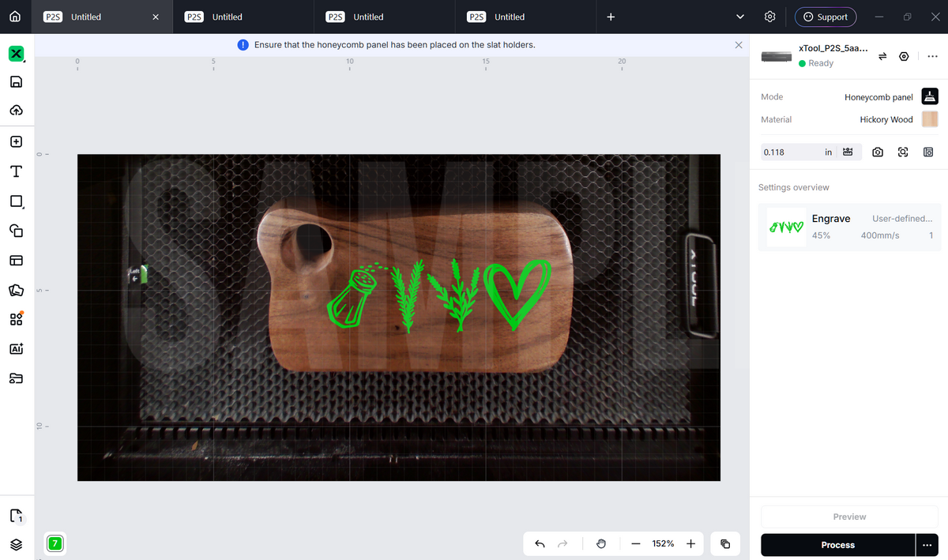Screen dimensions: 948x560
Task: Go to the Home screen
Action: coord(14,17)
